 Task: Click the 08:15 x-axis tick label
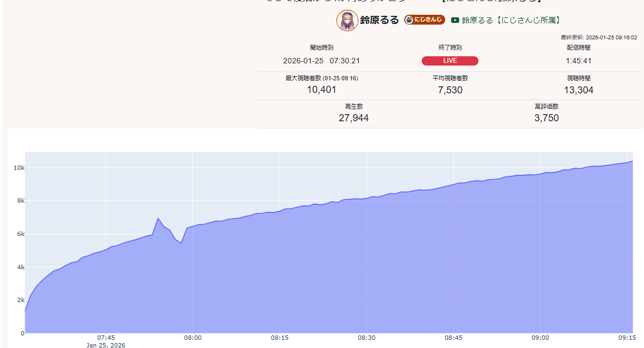pyautogui.click(x=280, y=338)
